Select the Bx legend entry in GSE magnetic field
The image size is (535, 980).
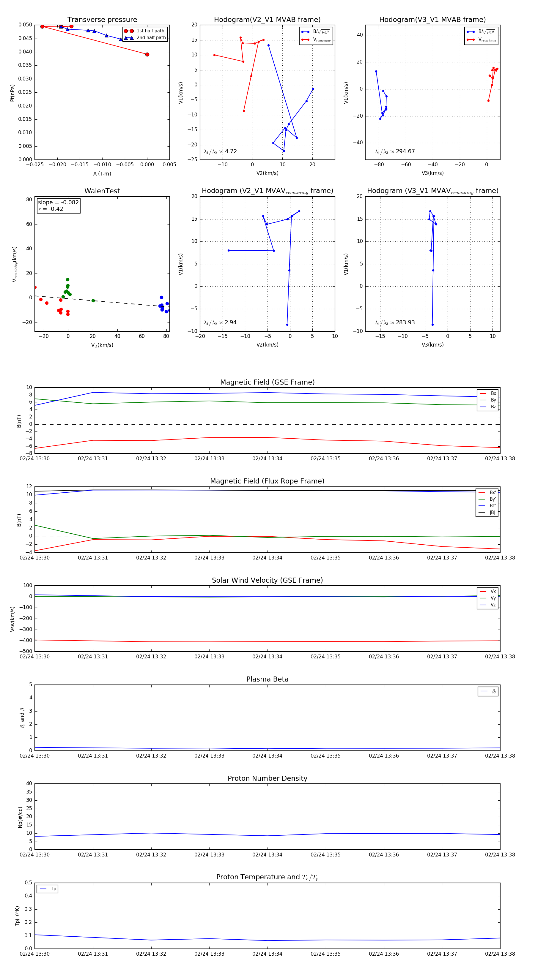point(488,393)
